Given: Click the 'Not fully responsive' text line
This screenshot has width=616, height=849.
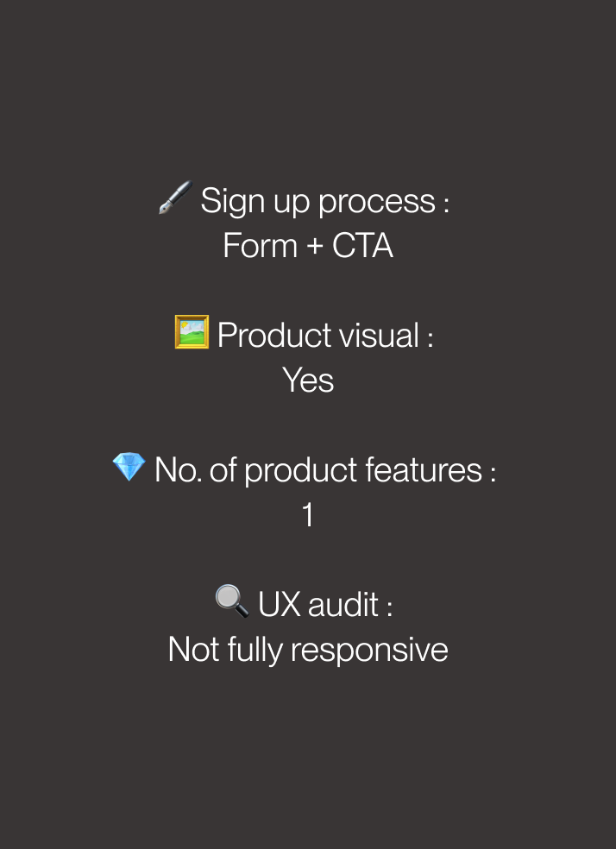Looking at the screenshot, I should [308, 649].
